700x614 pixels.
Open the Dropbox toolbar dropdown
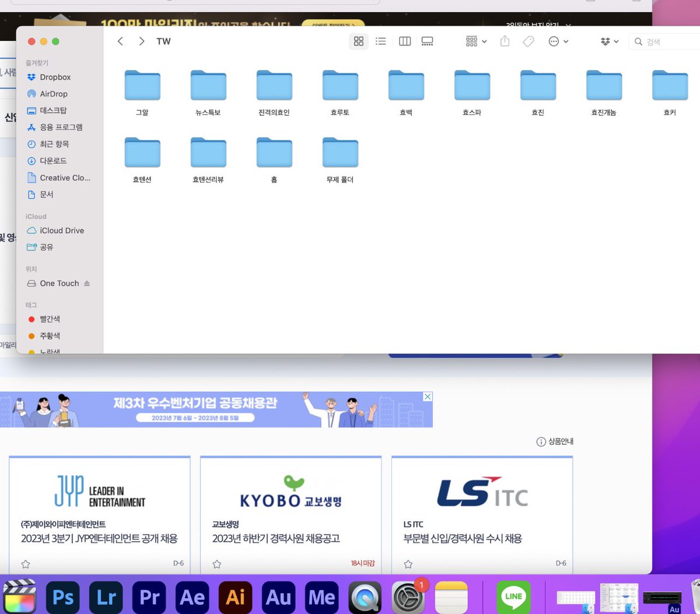click(x=609, y=41)
